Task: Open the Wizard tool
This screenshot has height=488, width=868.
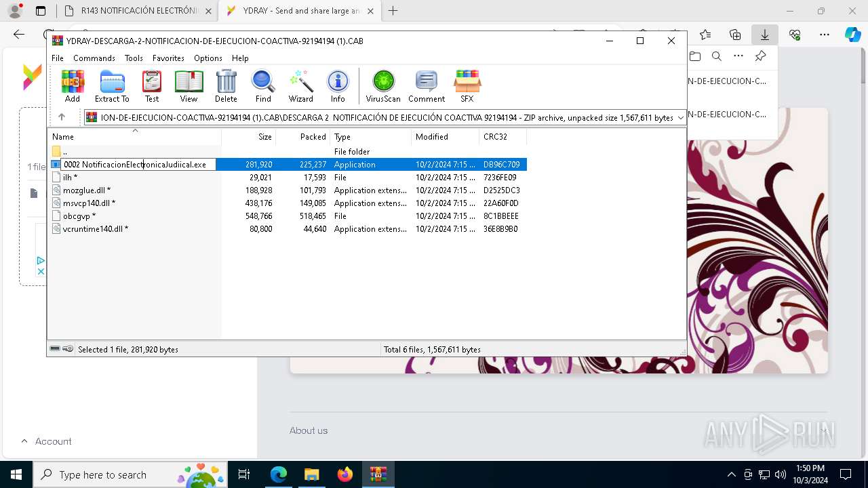Action: coord(300,86)
